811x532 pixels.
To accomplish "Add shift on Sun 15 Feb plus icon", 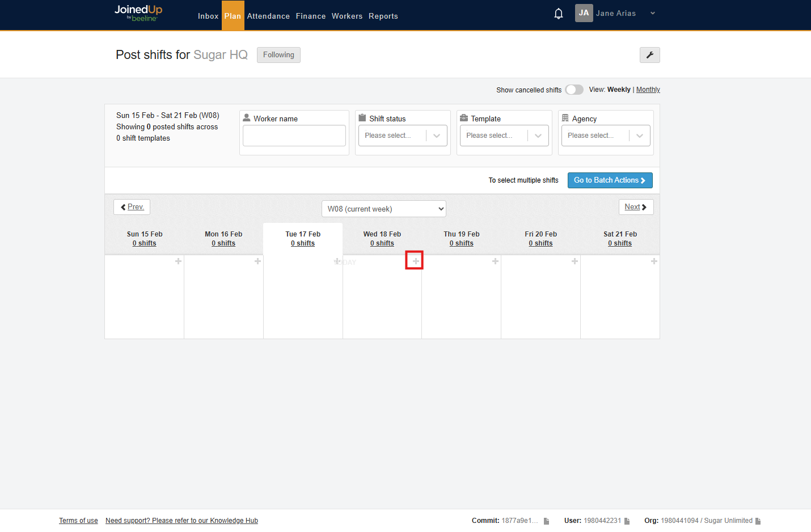I will [x=178, y=261].
